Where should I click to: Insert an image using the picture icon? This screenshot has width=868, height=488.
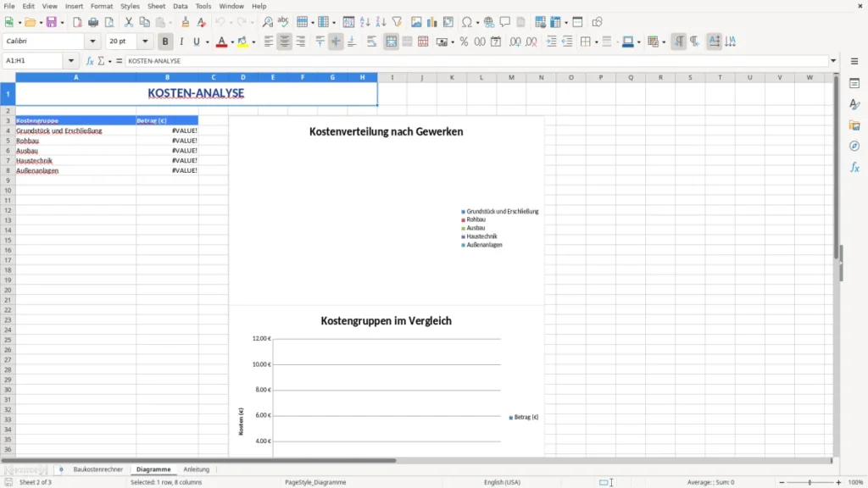416,22
